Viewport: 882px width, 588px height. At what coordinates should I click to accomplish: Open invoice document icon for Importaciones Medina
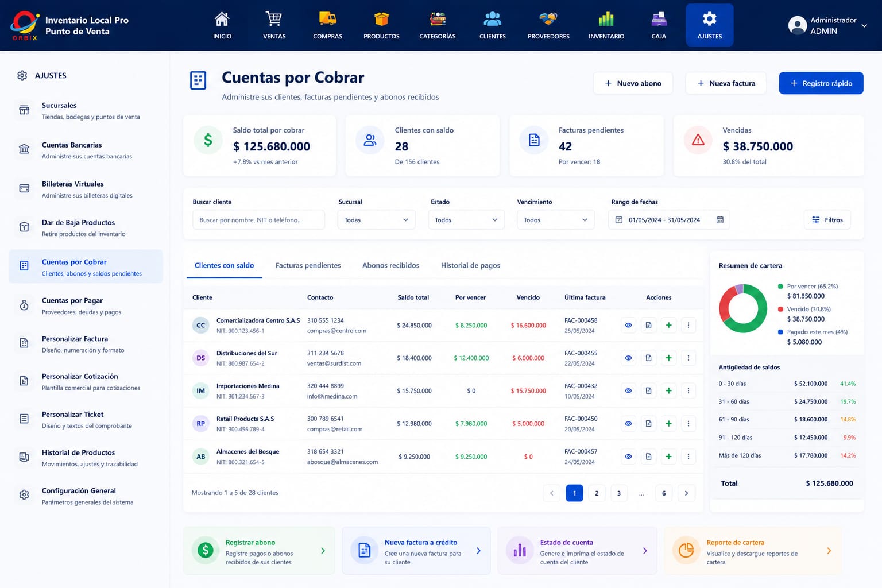tap(648, 390)
